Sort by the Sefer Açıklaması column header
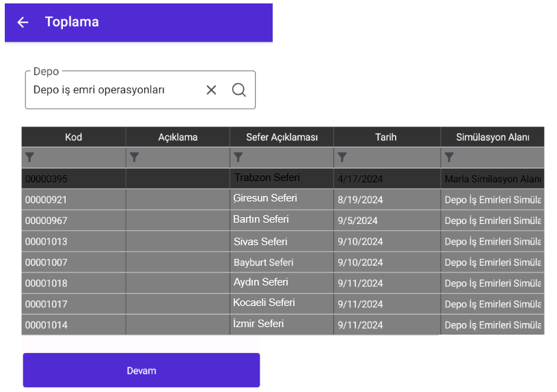Viewport: 557px width, 392px height. click(282, 137)
